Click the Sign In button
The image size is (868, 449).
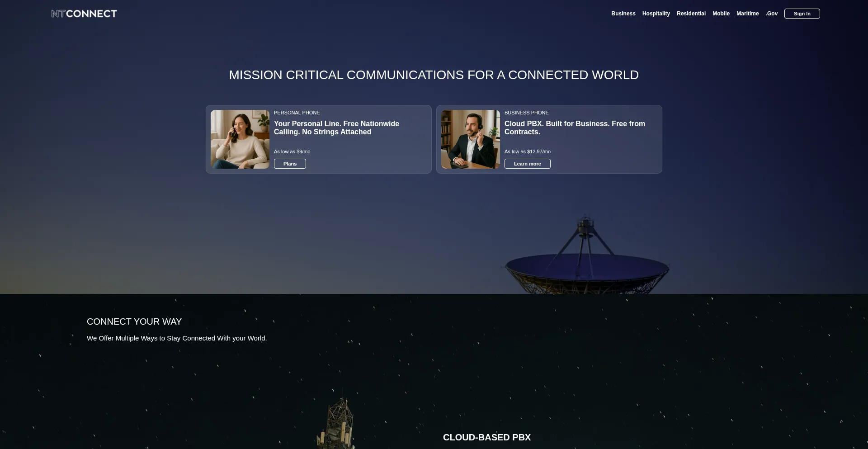pyautogui.click(x=802, y=14)
